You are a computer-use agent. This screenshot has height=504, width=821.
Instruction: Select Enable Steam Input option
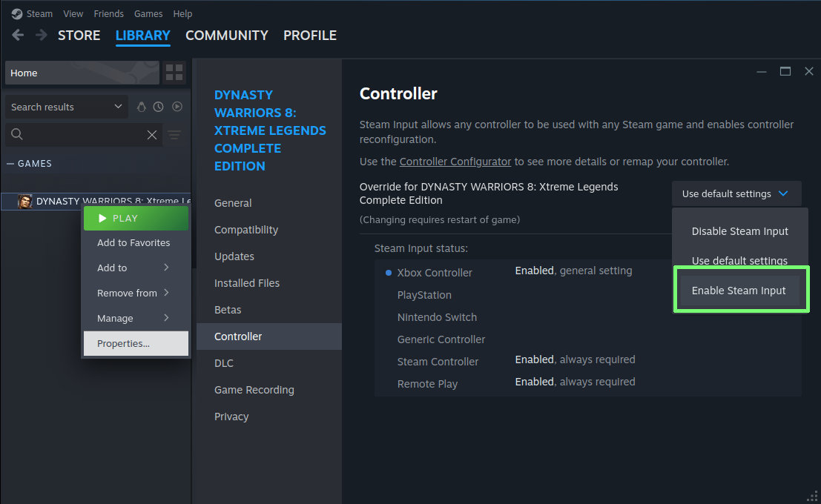pos(739,291)
